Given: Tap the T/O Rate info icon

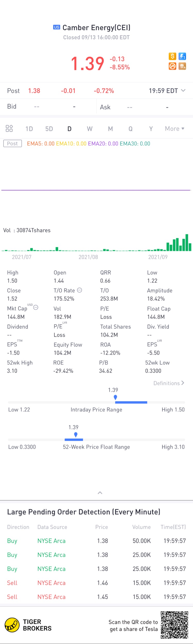Looking at the screenshot, I should (80, 290).
